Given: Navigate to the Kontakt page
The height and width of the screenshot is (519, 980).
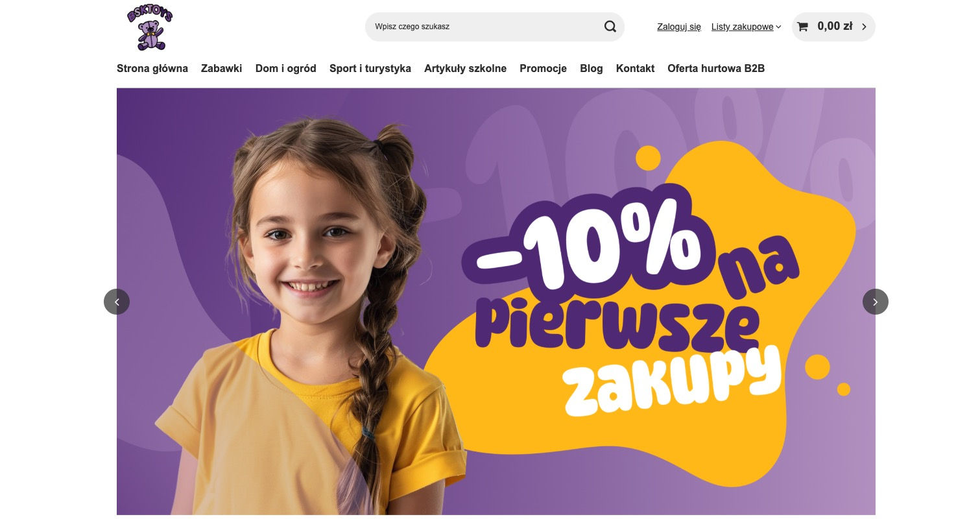Looking at the screenshot, I should click(x=635, y=68).
